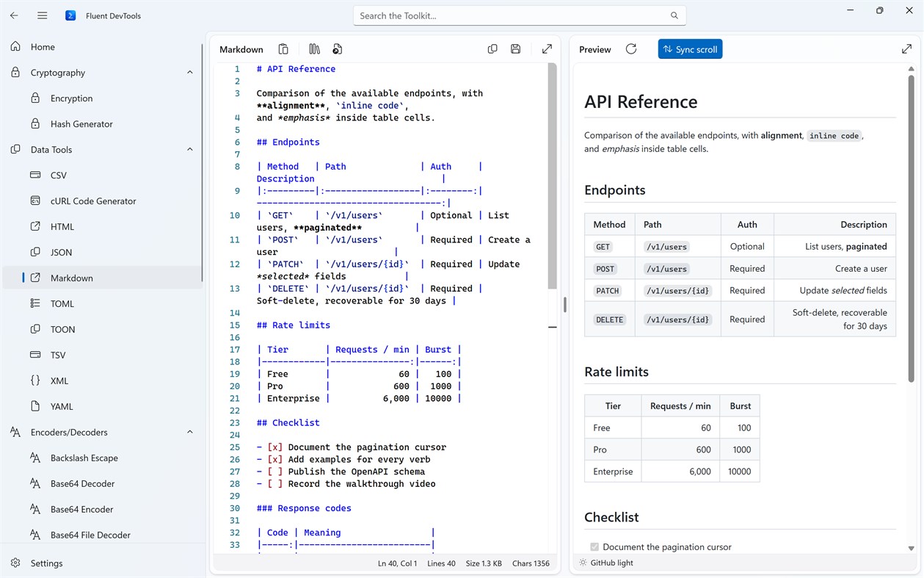Click the library books icon in Markdown toolbar
Image resolution: width=924 pixels, height=578 pixels.
point(315,49)
